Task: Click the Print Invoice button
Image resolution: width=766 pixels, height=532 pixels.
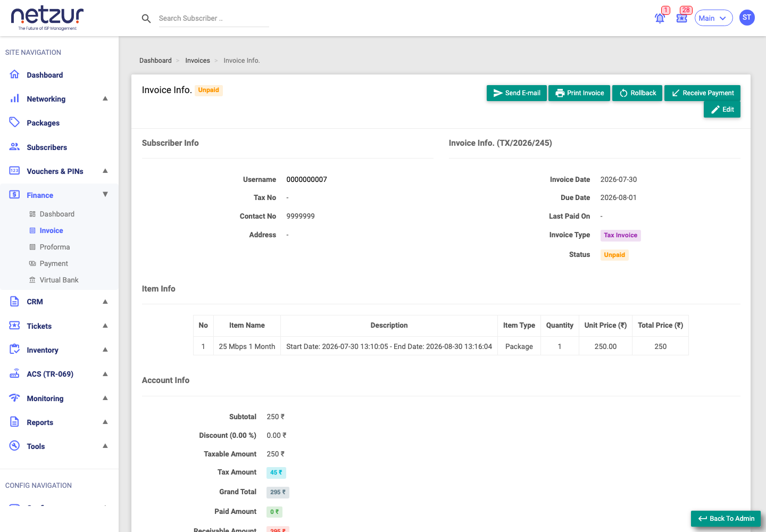Action: [579, 93]
